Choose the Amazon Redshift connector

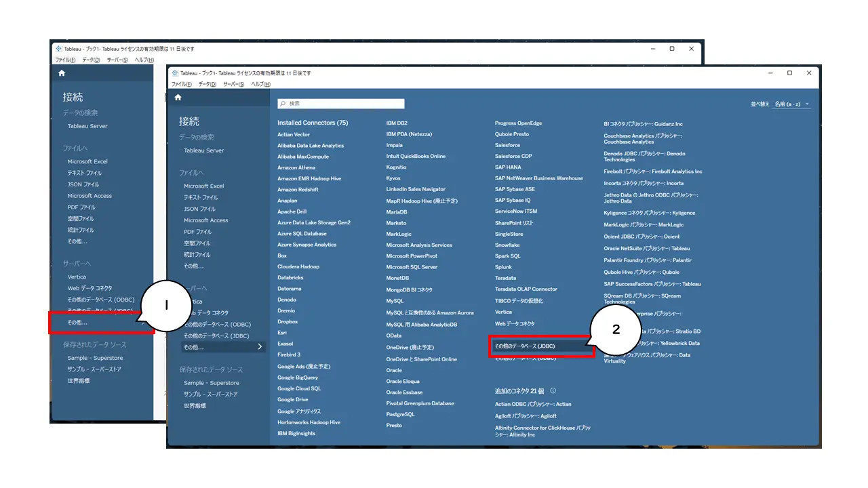point(298,190)
